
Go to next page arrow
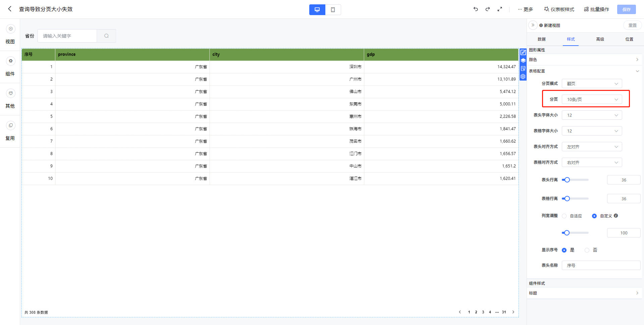(x=513, y=312)
